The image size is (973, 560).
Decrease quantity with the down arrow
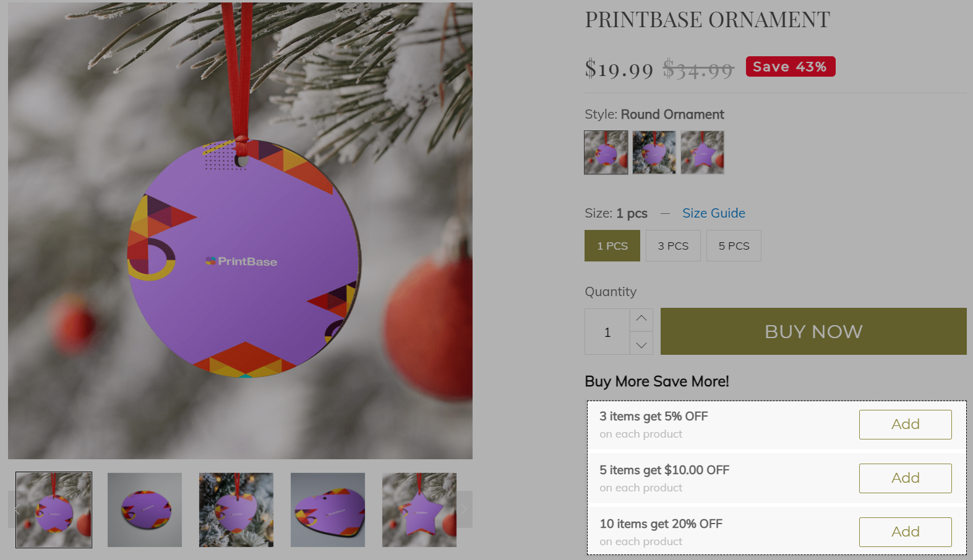point(641,343)
